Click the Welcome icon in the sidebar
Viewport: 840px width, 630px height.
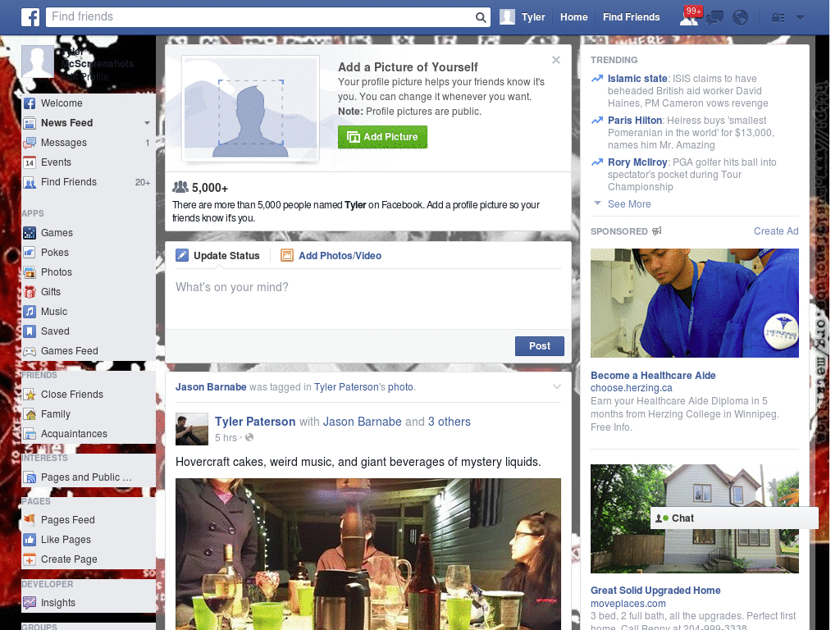click(30, 103)
